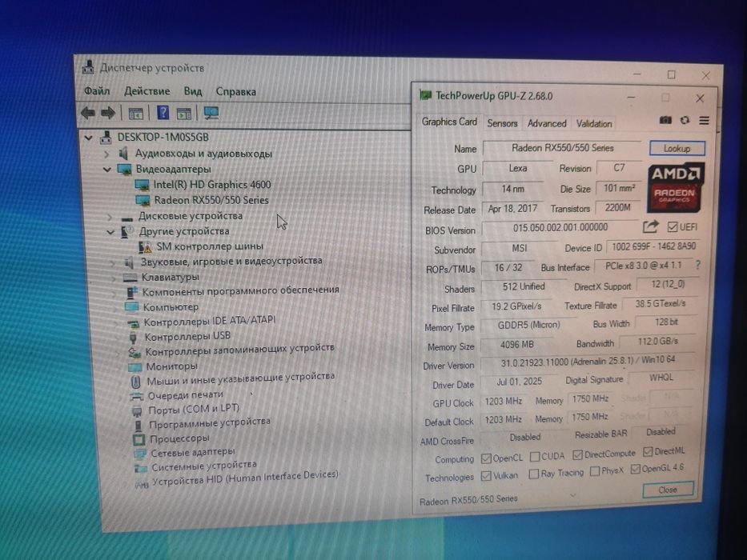Click the GPU-Z refresh icon
This screenshot has height=560, width=747.
(x=685, y=121)
